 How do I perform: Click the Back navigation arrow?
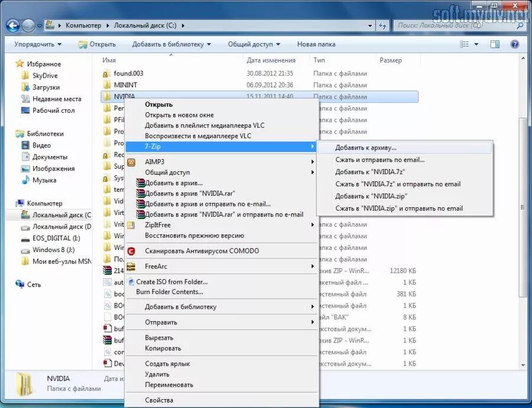13,25
